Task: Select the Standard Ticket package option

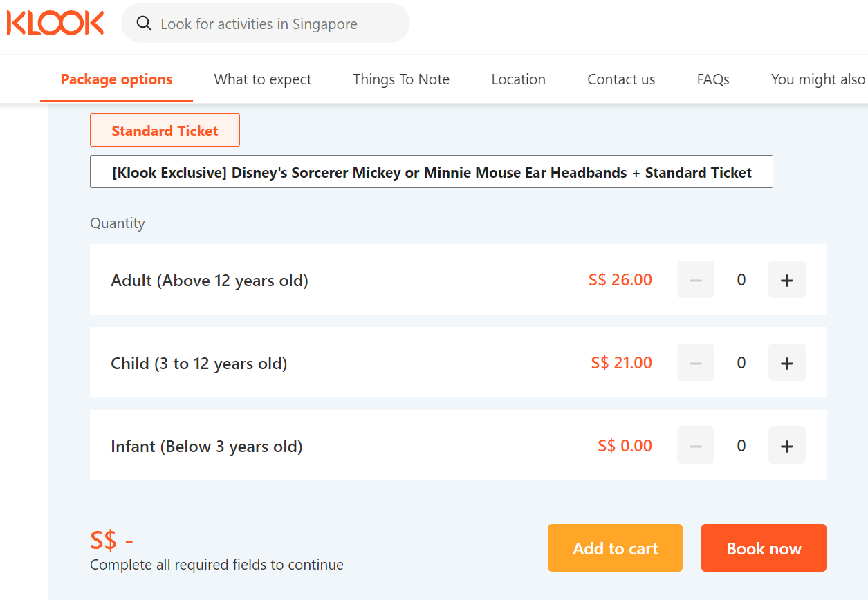Action: tap(165, 131)
